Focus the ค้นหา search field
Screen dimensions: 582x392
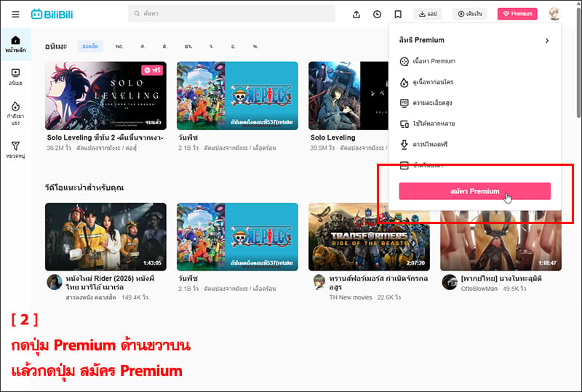click(231, 13)
